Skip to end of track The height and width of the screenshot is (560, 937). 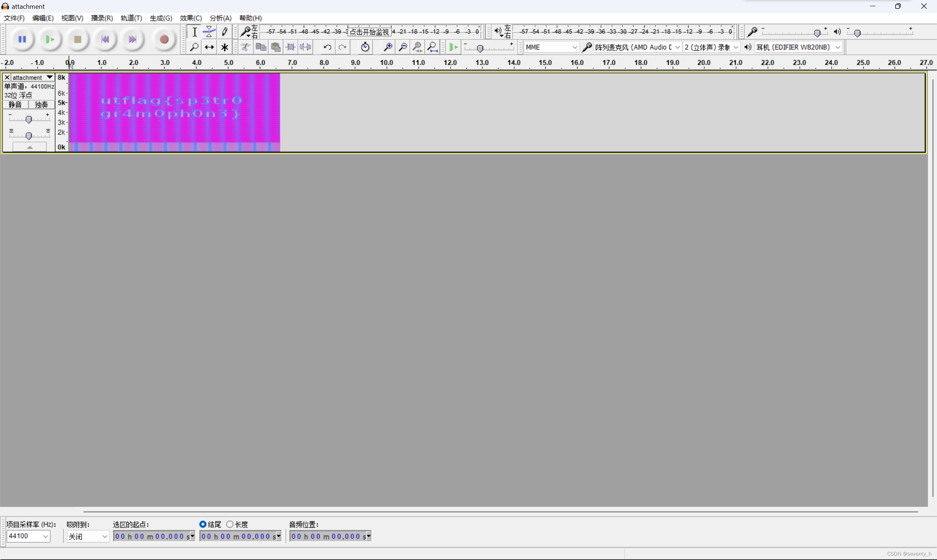click(x=132, y=39)
